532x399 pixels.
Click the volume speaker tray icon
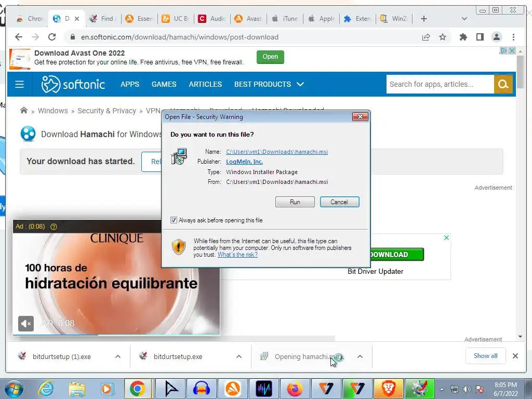[x=467, y=389]
